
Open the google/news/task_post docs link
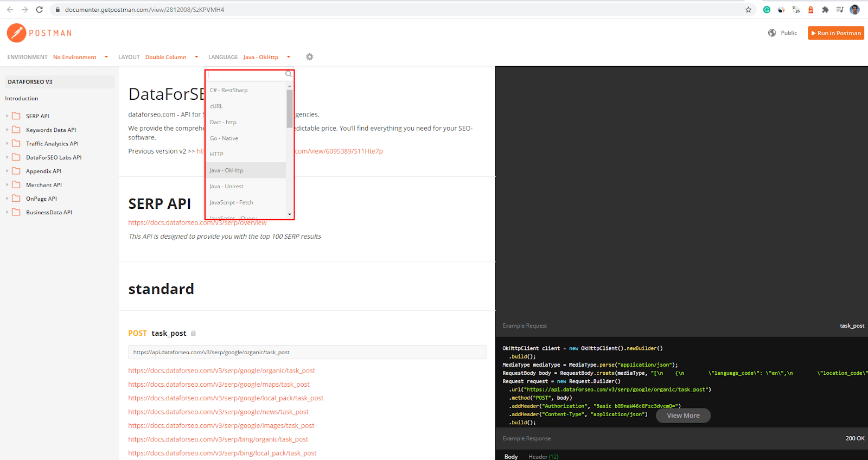pyautogui.click(x=218, y=412)
